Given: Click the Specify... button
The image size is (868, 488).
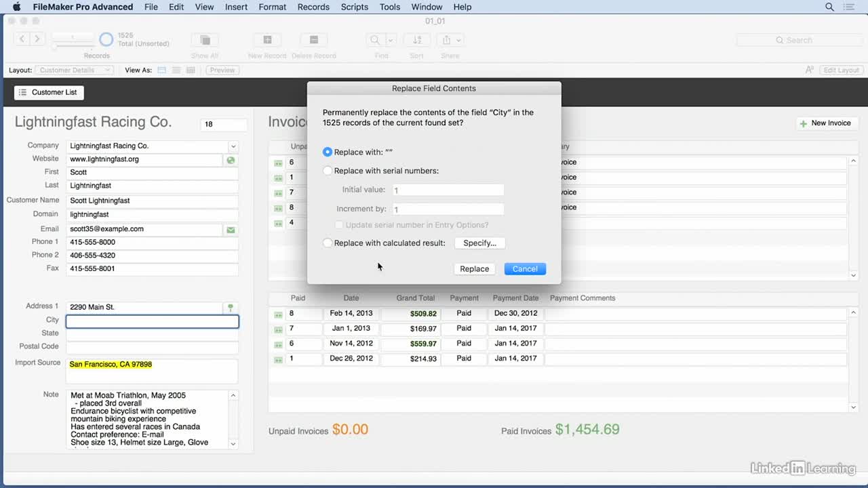Looking at the screenshot, I should point(480,243).
